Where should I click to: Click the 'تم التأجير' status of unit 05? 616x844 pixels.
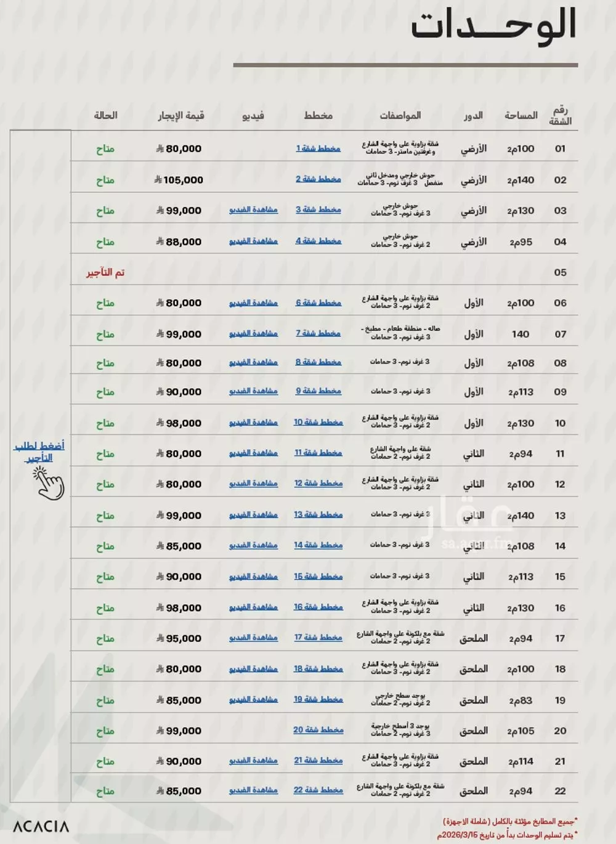(x=105, y=272)
